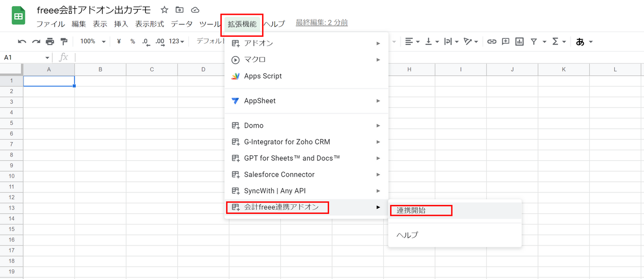Image resolution: width=644 pixels, height=279 pixels.
Task: Open the text rotation dropdown
Action: pos(471,42)
